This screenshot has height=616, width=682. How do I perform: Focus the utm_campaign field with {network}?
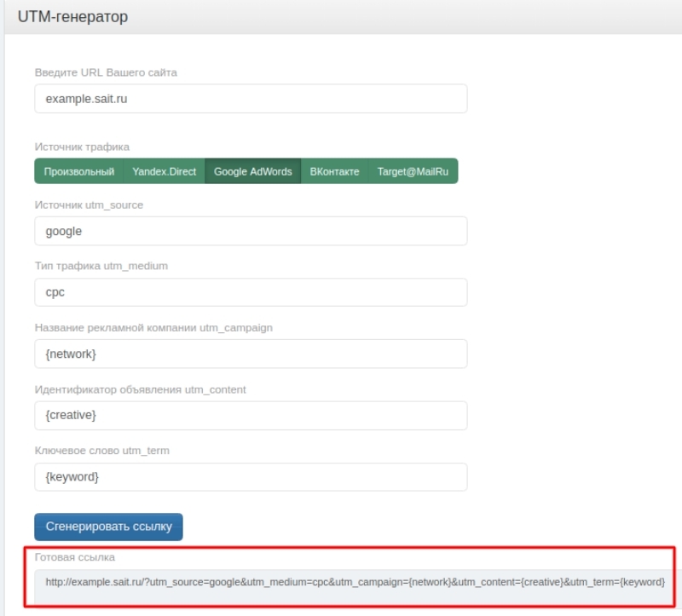[x=251, y=354]
